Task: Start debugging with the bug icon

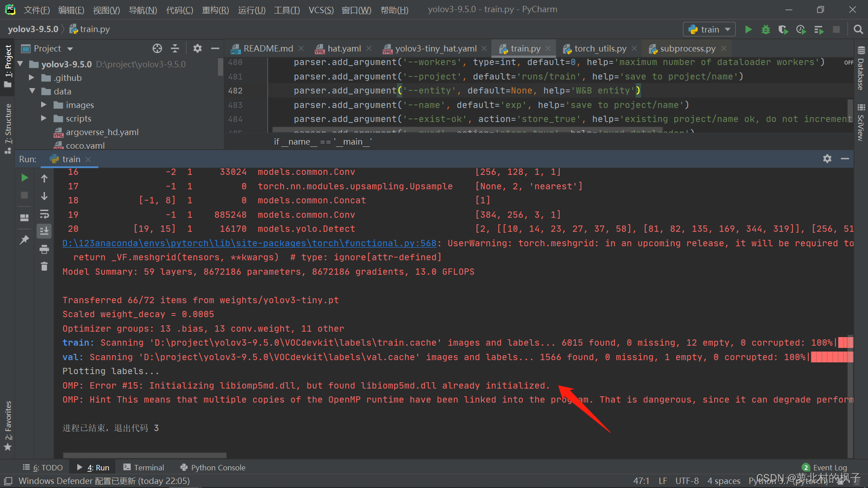Action: [766, 29]
